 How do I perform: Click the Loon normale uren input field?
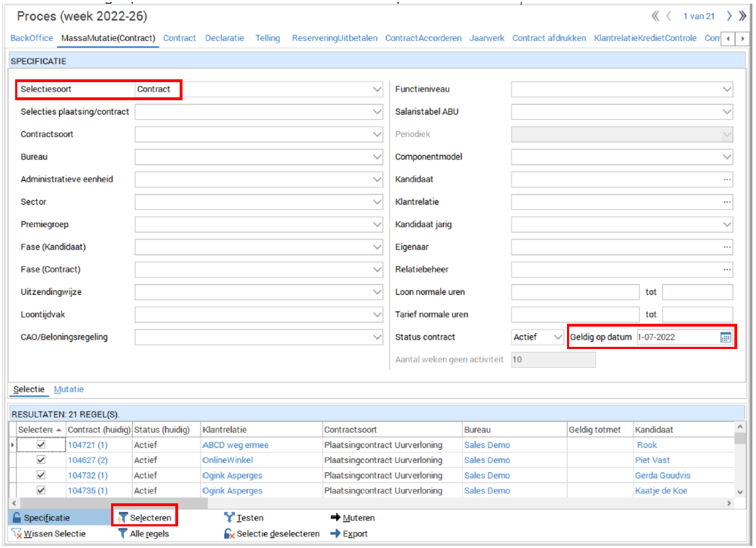575,292
